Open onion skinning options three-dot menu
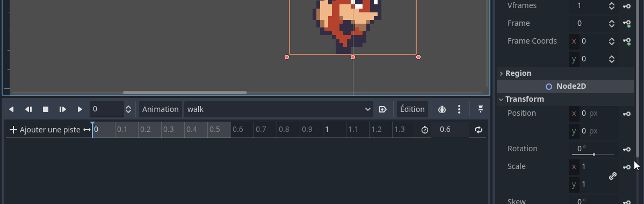 click(x=459, y=109)
